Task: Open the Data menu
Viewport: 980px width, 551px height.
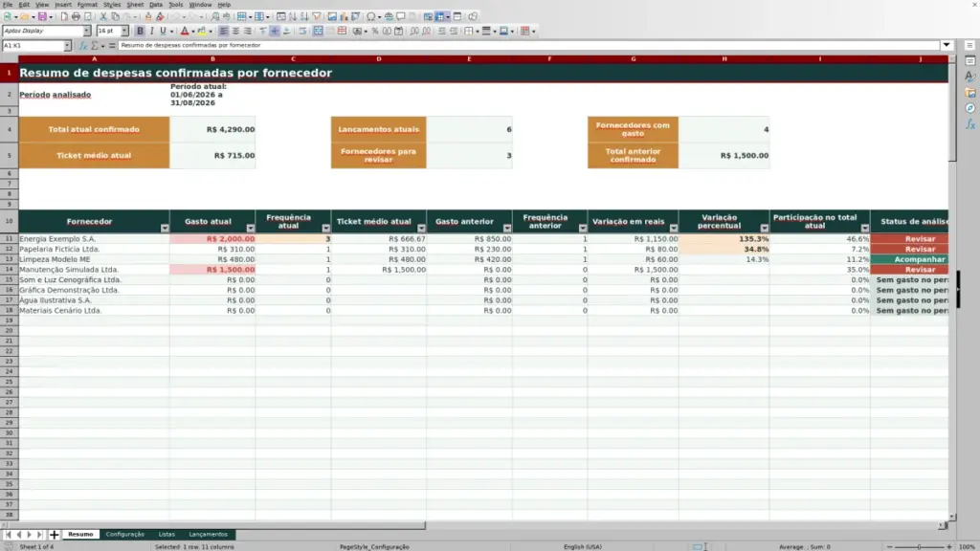Action: point(156,5)
